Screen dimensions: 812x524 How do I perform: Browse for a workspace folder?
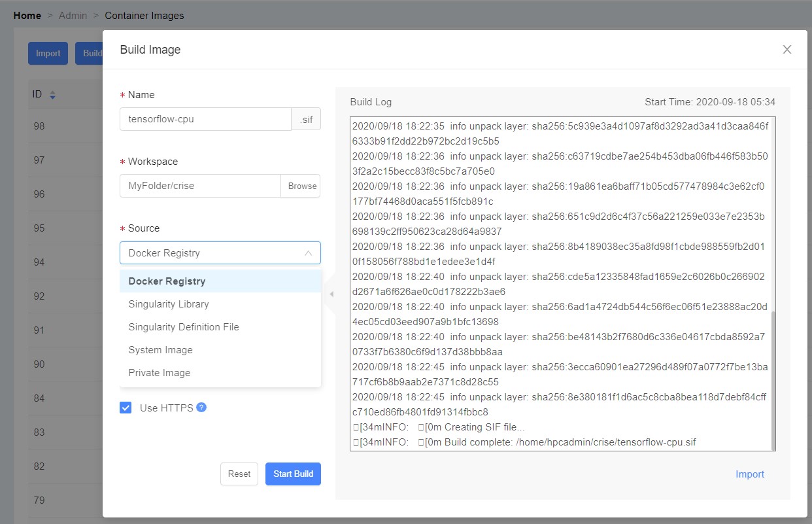[x=302, y=186]
